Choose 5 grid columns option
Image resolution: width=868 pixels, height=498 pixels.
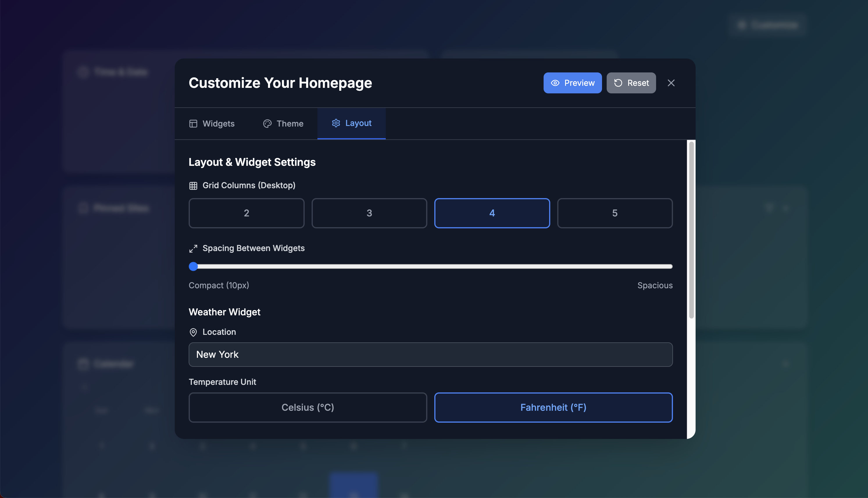(x=615, y=213)
